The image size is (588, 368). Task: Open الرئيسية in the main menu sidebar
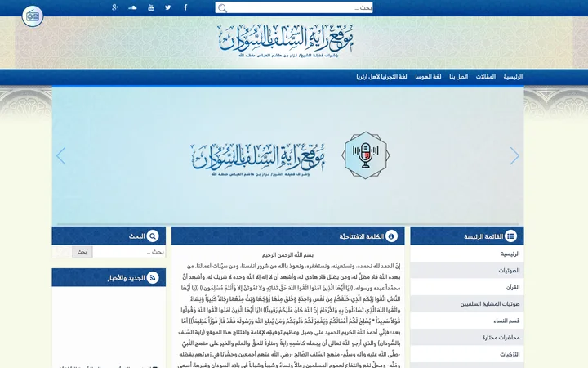(467, 254)
